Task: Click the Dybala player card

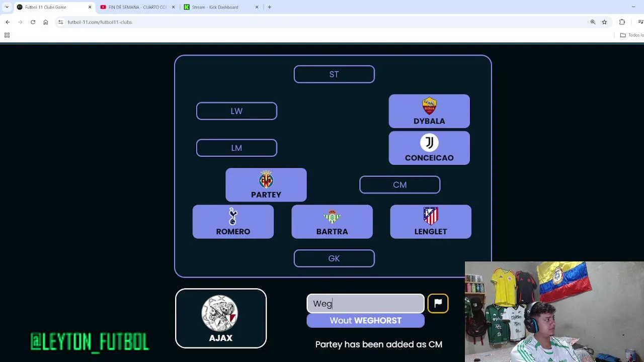Action: pyautogui.click(x=429, y=111)
